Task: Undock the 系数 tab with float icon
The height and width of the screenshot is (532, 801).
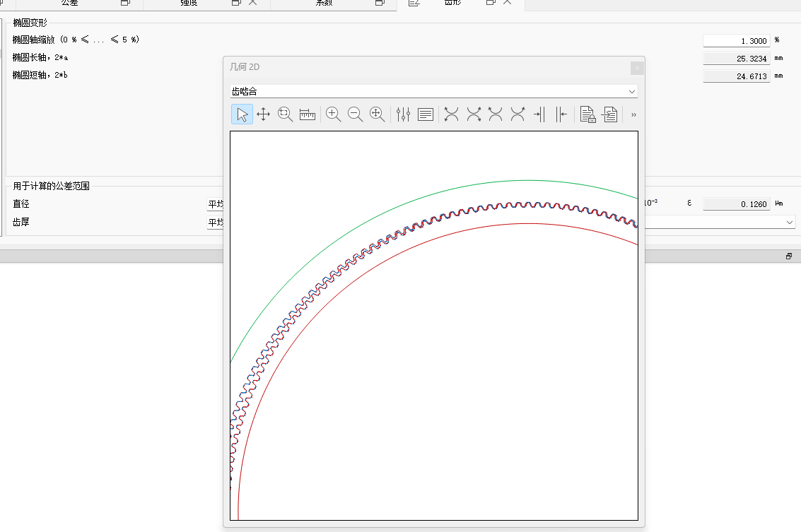Action: pos(380,3)
